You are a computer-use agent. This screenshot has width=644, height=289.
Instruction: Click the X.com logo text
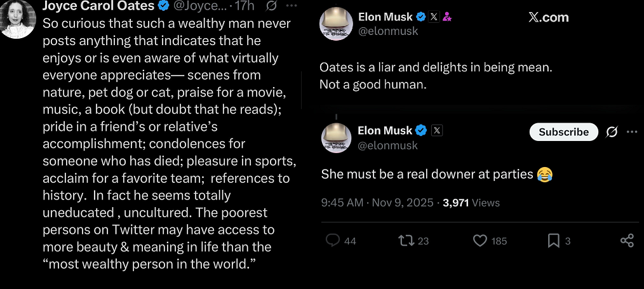[549, 17]
